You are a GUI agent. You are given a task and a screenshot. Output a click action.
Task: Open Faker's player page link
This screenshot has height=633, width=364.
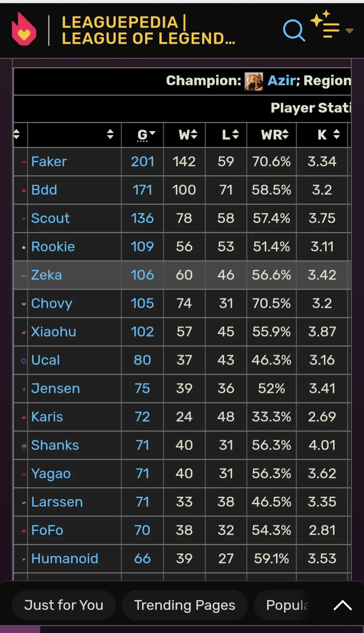point(49,162)
